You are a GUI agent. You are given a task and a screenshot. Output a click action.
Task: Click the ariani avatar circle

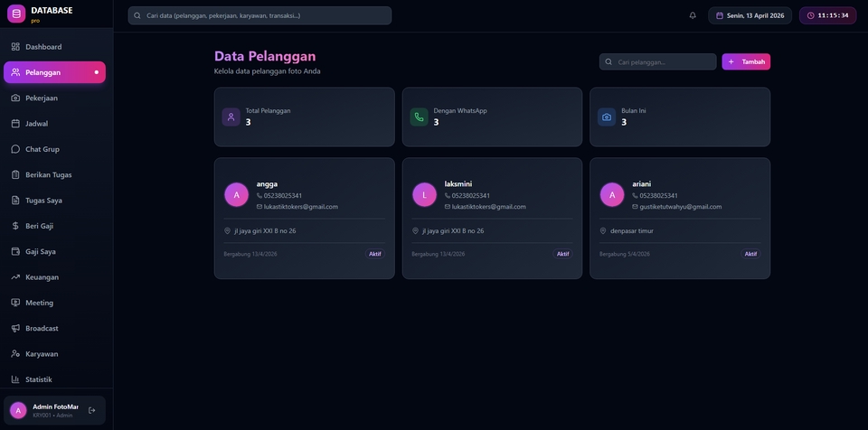pos(612,195)
